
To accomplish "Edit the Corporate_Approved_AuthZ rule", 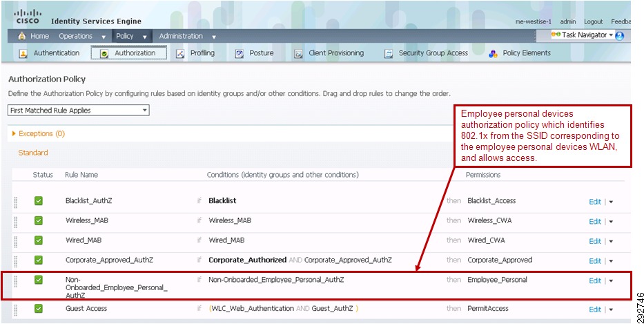I will point(595,261).
